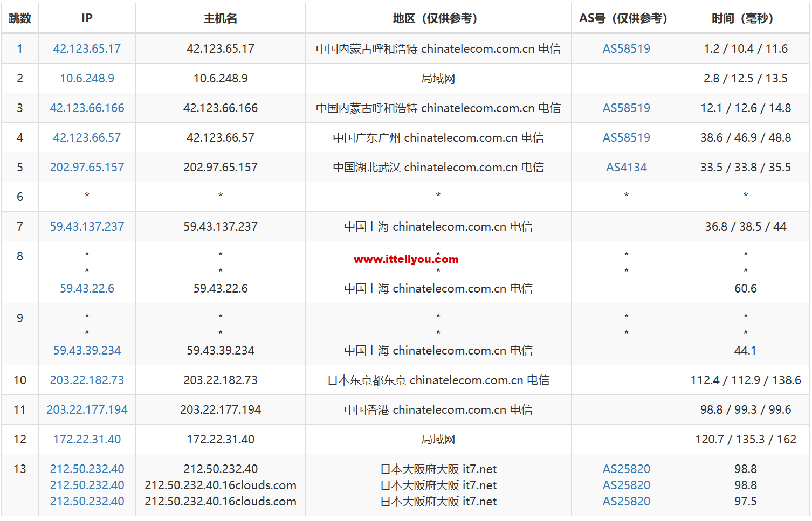Open the blue 59.43.22.6 IP link
This screenshot has width=812, height=521.
[87, 288]
